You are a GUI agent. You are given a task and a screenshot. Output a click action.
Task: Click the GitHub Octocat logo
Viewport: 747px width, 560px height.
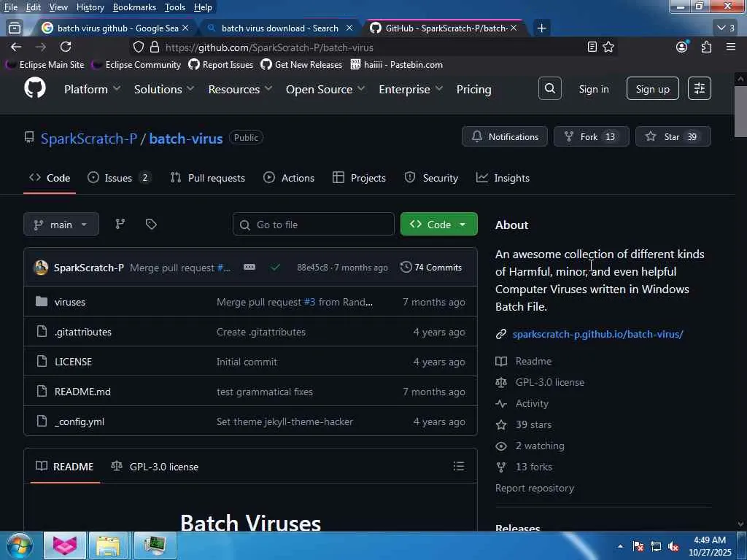(35, 88)
